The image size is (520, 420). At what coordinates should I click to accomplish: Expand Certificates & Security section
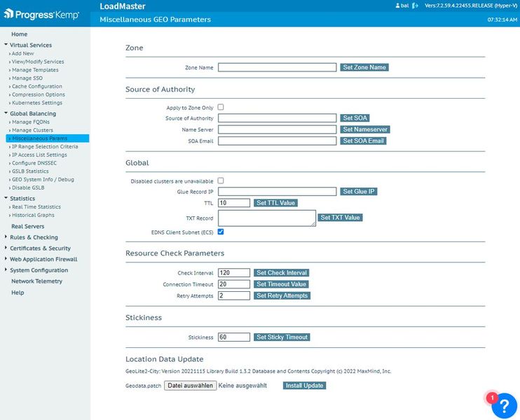40,248
